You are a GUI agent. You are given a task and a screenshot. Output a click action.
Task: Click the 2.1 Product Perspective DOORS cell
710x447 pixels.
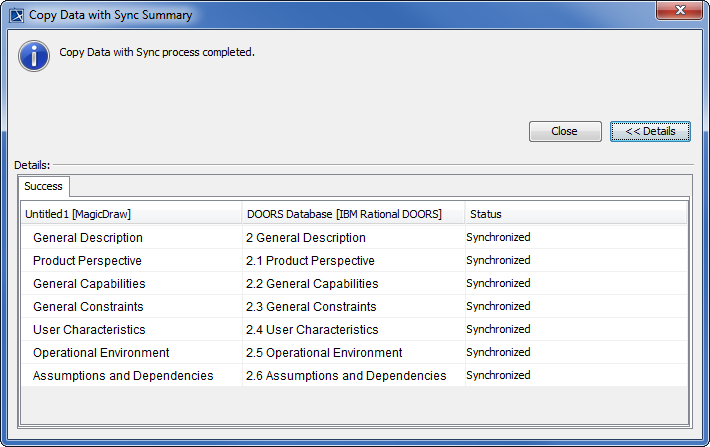(x=310, y=261)
